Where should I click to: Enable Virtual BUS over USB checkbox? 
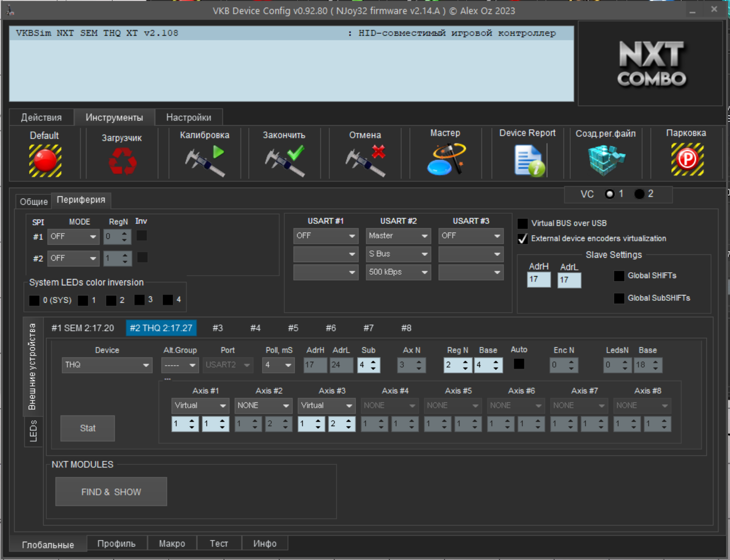[522, 223]
